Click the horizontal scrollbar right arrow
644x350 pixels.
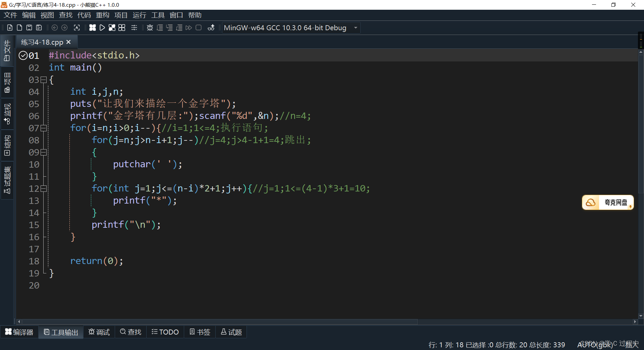(x=635, y=321)
